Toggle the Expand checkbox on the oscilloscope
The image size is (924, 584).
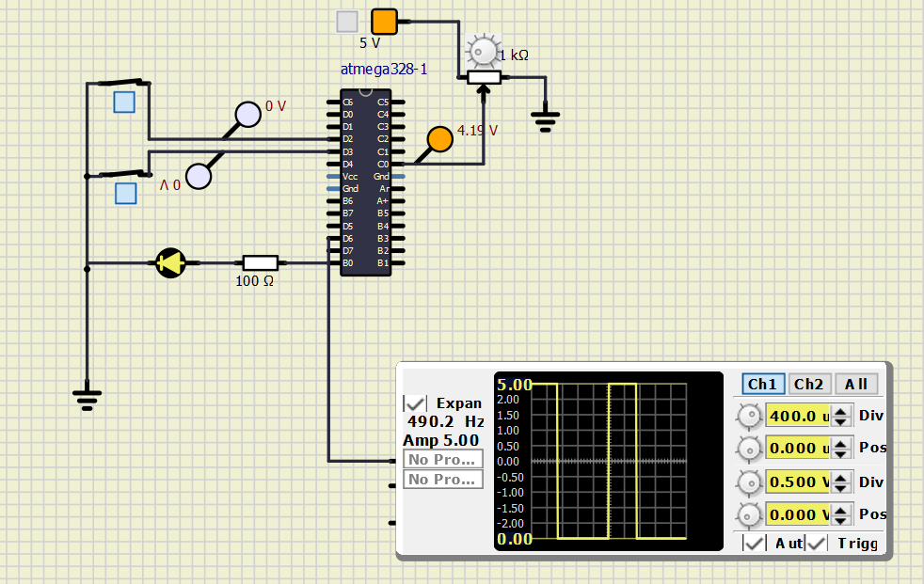tap(415, 402)
